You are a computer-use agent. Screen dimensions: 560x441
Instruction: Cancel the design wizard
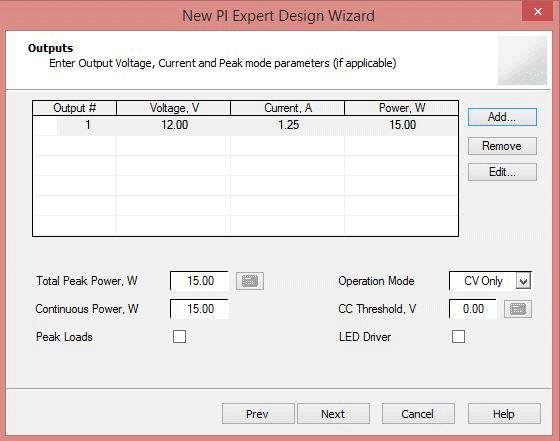(x=418, y=414)
